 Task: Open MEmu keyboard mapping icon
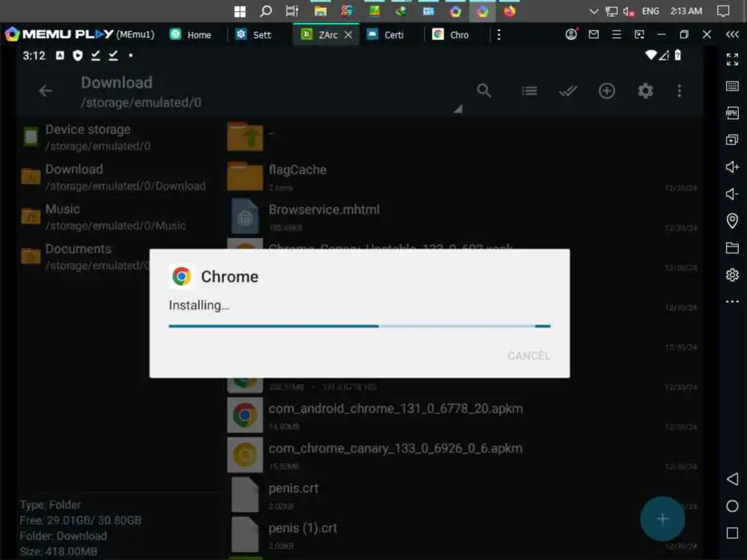tap(732, 86)
